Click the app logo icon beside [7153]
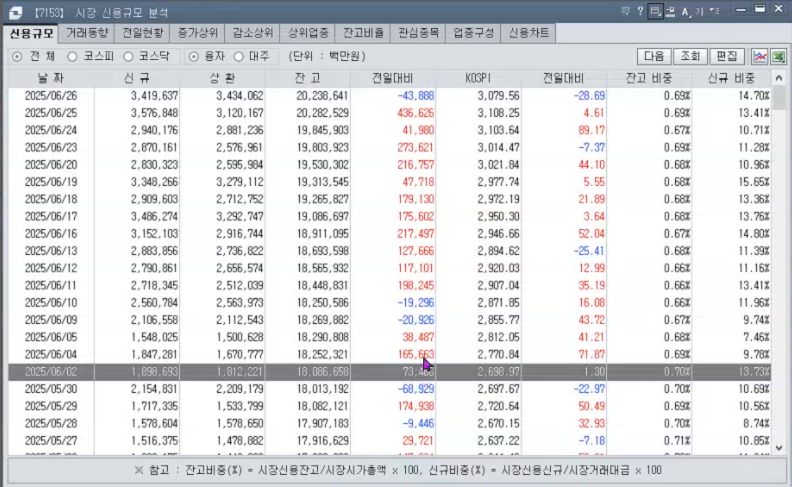The image size is (792, 487). pyautogui.click(x=16, y=12)
